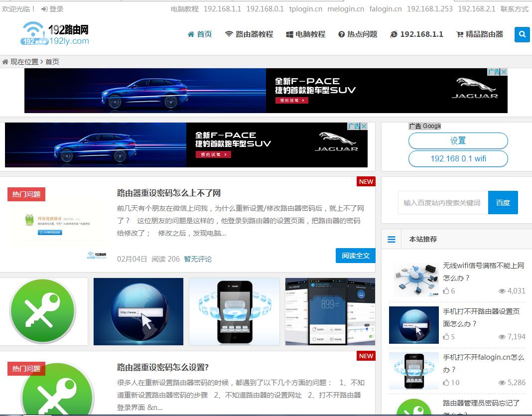Click the 首页 breadcrumb text
The width and height of the screenshot is (532, 416).
[52, 62]
